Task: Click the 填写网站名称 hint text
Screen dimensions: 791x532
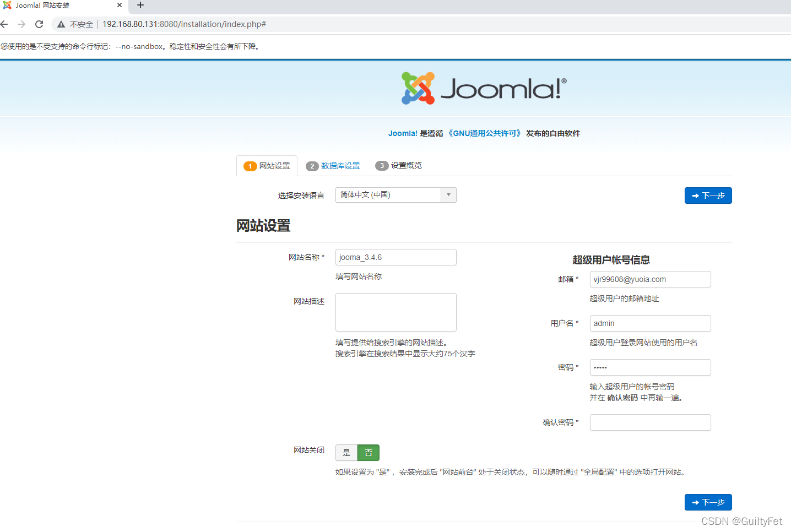Action: tap(359, 276)
